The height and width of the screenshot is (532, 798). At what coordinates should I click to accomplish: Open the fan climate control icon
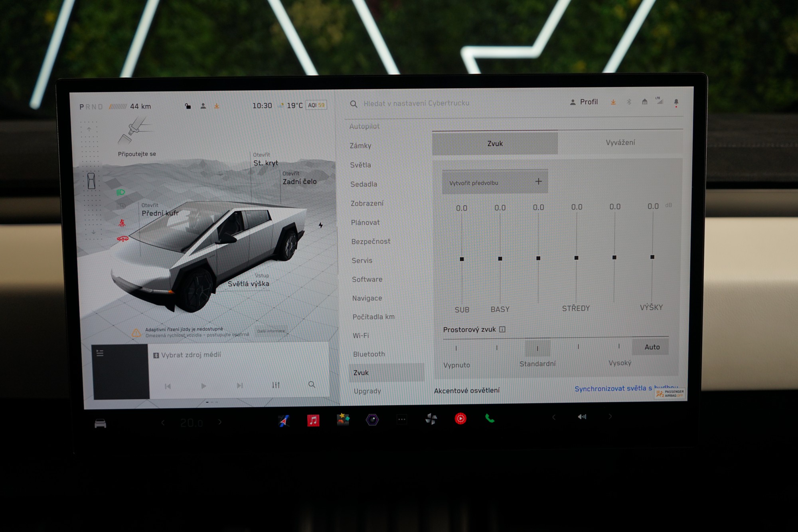pyautogui.click(x=431, y=419)
